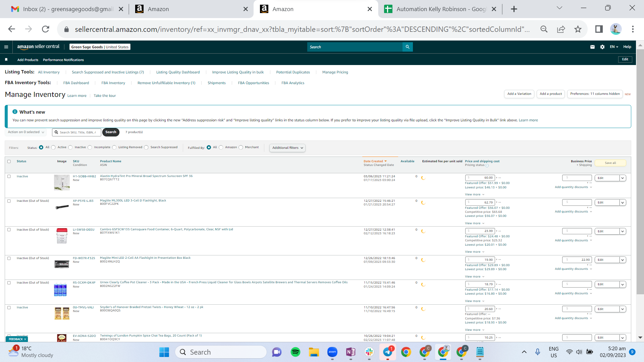This screenshot has width=644, height=362.
Task: Open Preferences: 11 columns hidden button
Action: [x=595, y=94]
